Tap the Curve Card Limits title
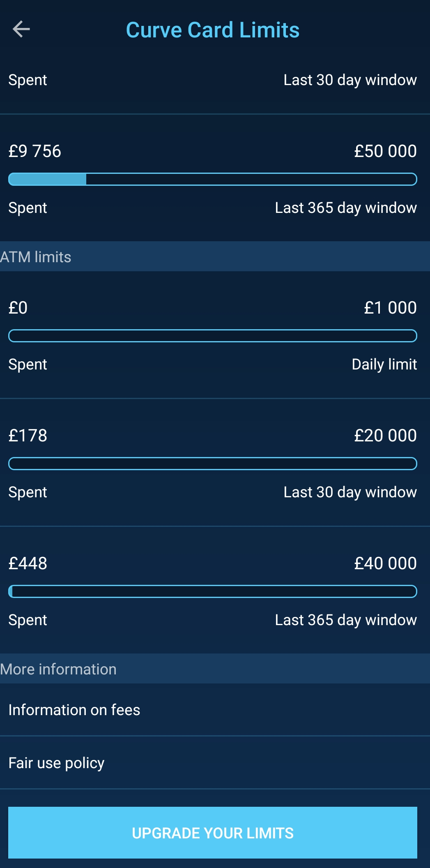Viewport: 430px width, 868px height. (212, 30)
